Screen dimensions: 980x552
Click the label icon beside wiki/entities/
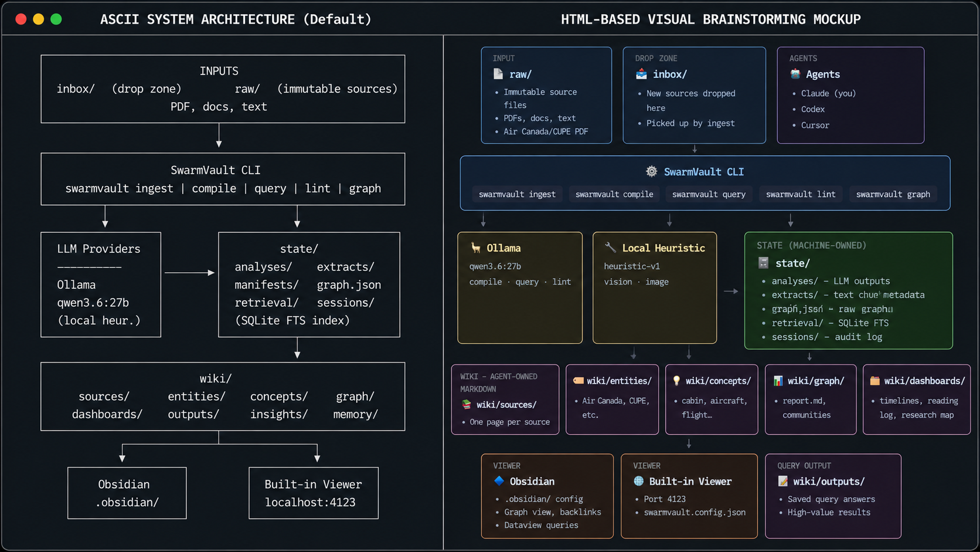pos(578,381)
